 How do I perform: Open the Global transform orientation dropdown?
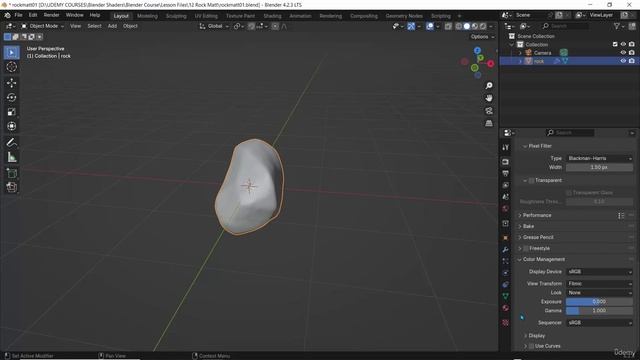[x=214, y=26]
